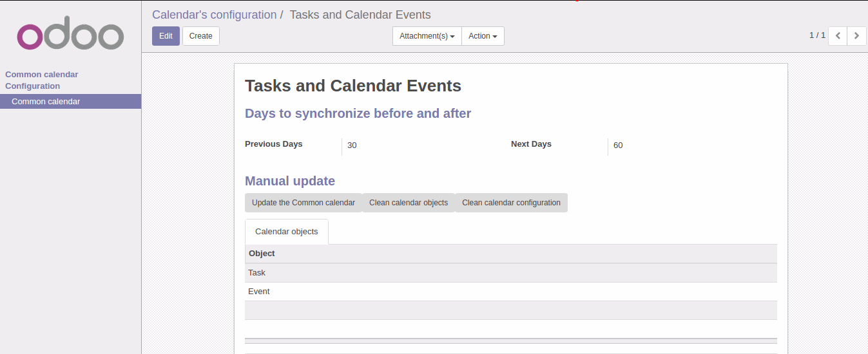
Task: Click the Odoo logo
Action: [70, 37]
